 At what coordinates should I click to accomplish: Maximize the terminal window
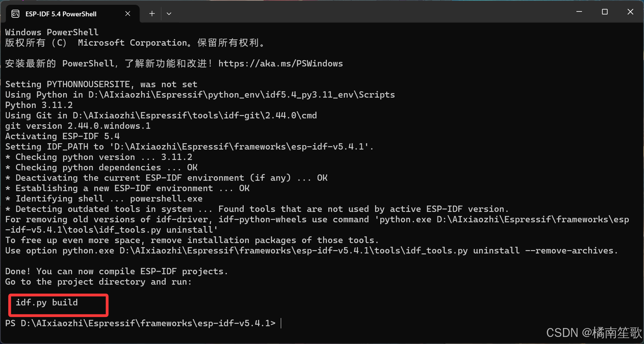(605, 12)
